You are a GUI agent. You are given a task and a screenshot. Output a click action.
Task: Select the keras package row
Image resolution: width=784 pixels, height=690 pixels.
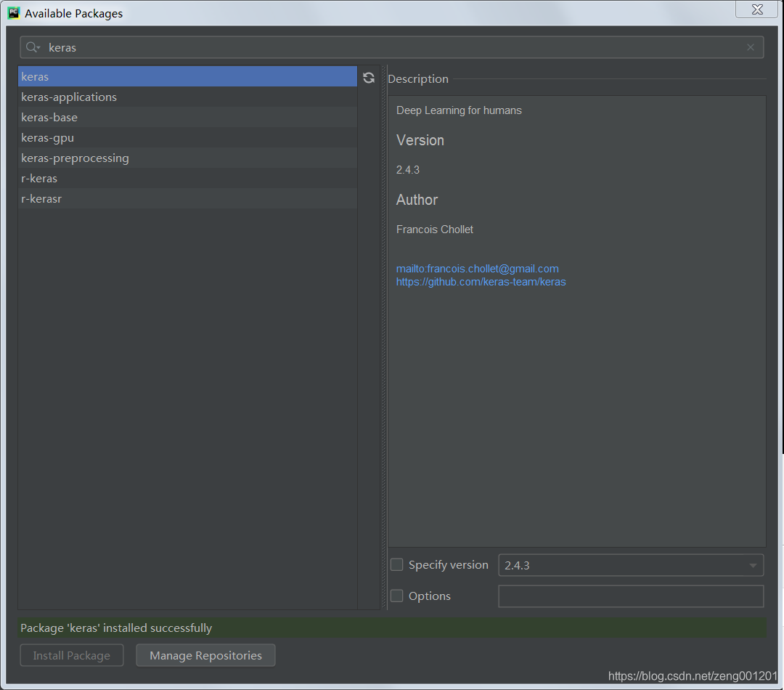click(x=187, y=76)
